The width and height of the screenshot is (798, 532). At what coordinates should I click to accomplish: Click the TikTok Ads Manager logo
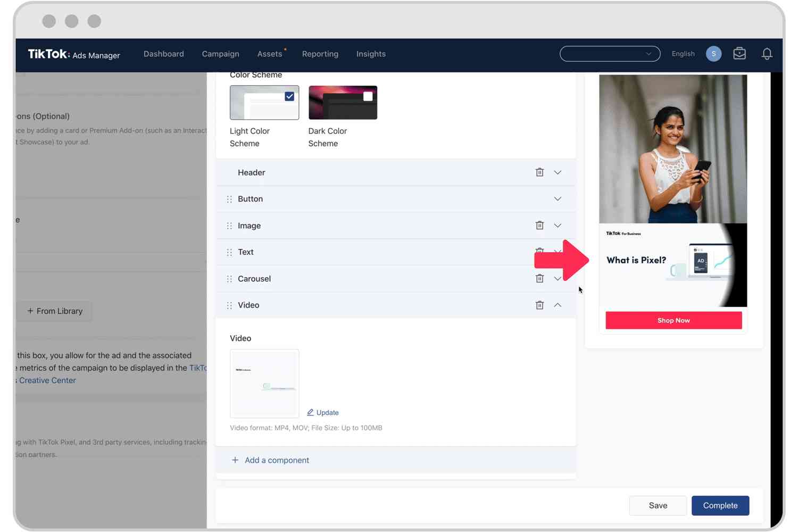(74, 54)
